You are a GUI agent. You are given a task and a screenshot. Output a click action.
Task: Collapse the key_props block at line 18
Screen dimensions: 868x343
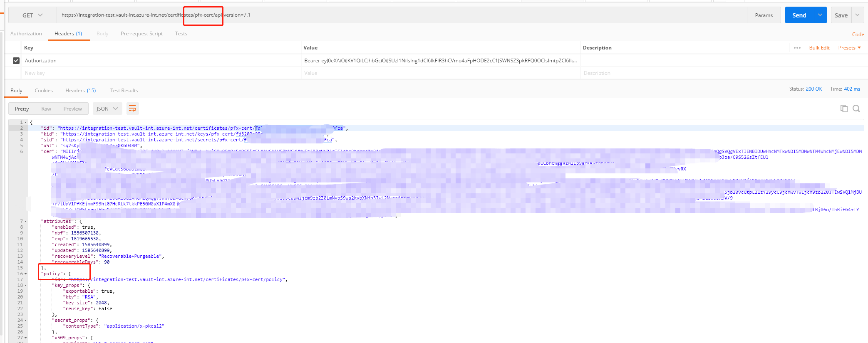26,286
